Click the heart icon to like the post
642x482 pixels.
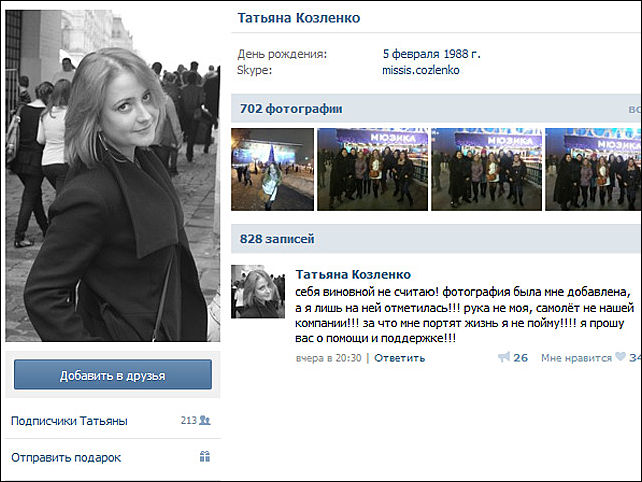(x=620, y=357)
